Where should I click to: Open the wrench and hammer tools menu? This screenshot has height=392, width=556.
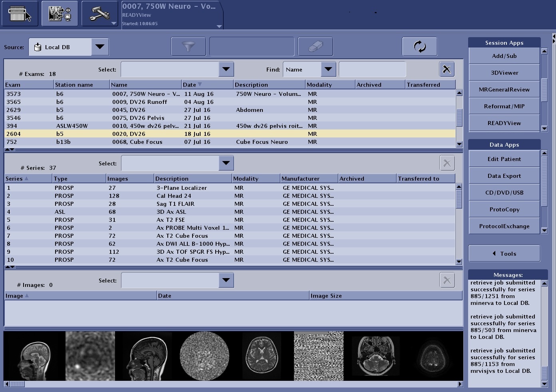coord(100,14)
